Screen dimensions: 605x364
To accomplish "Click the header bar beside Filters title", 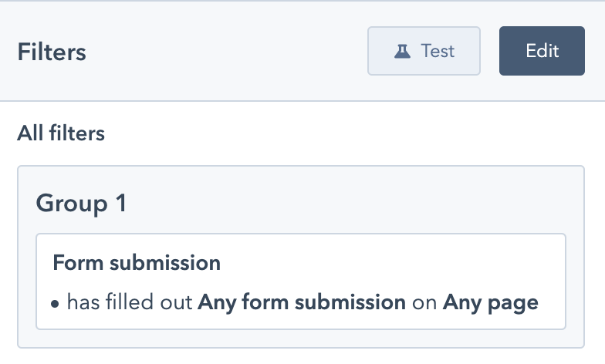I will pos(227,52).
